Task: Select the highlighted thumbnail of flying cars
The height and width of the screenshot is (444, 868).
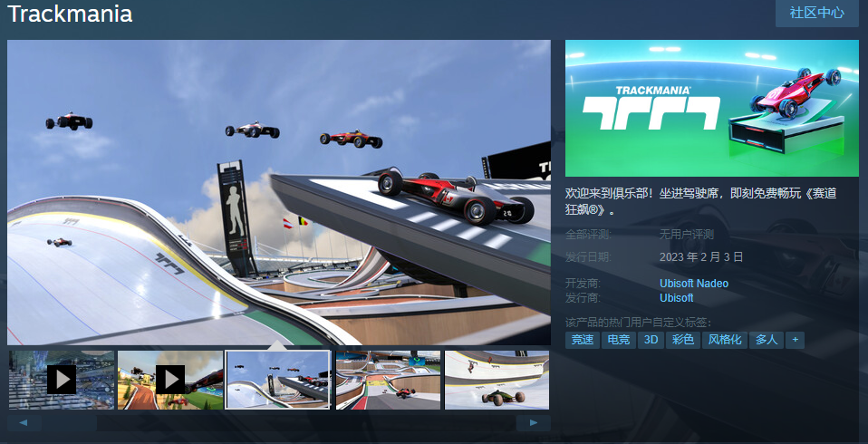Action: pyautogui.click(x=278, y=380)
